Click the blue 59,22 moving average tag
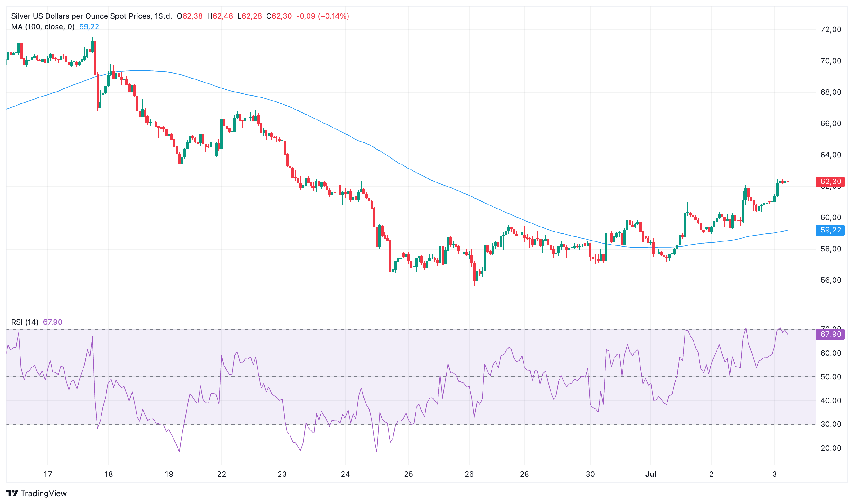Viewport: 854px width, 504px height. (830, 230)
